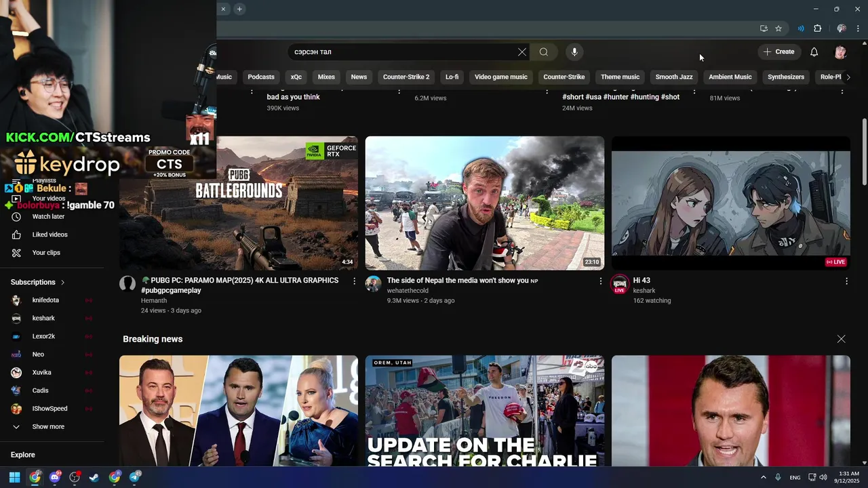This screenshot has width=868, height=488.
Task: Open keshark live channel avatar
Action: 620,283
